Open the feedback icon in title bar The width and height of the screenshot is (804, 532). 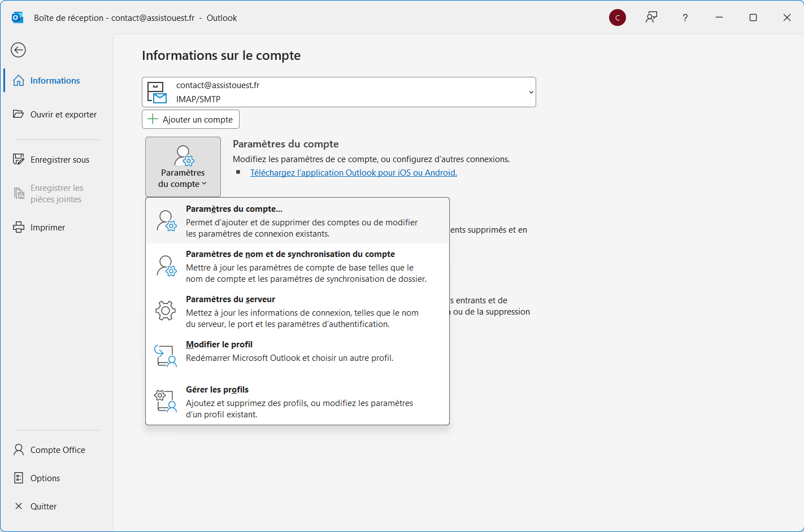(651, 18)
